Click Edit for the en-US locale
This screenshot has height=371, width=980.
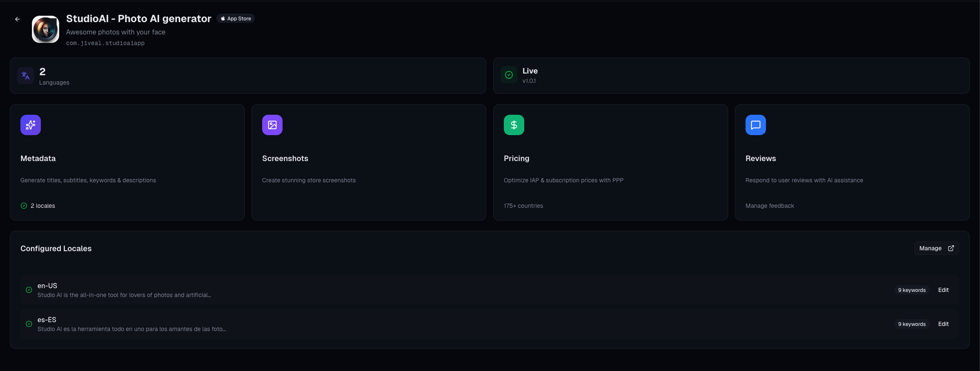943,290
